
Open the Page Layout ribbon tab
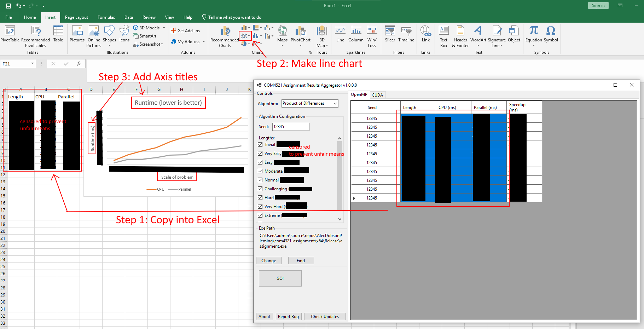(x=76, y=17)
